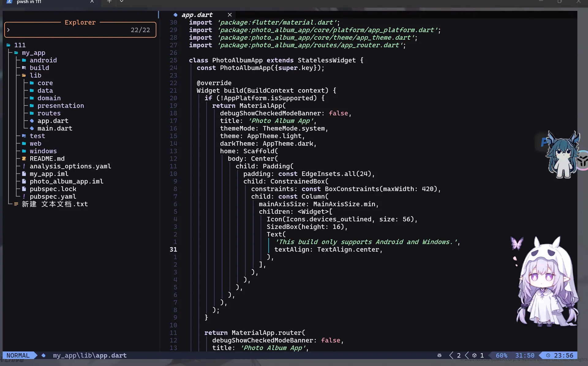Expand the routes folder
The width and height of the screenshot is (588, 366).
point(49,113)
